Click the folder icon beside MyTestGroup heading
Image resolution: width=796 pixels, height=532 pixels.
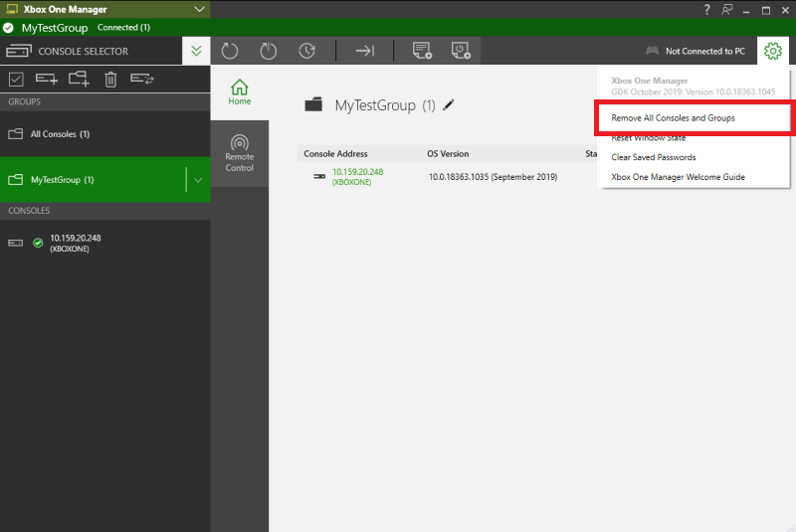313,104
